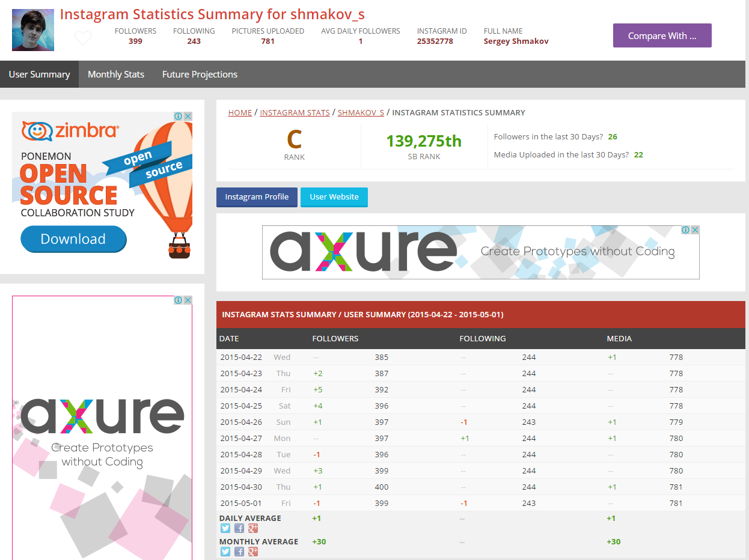The height and width of the screenshot is (560, 749).
Task: Visit the User Website button
Action: [334, 197]
